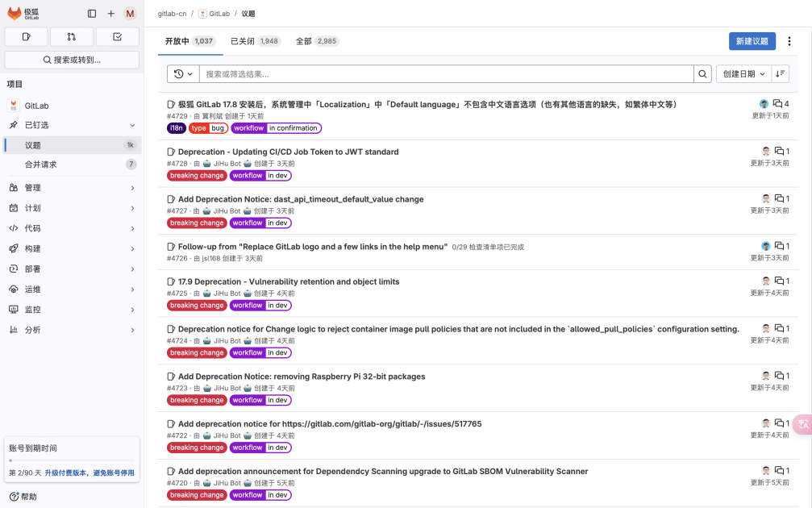
Task: Click the plus icon to create new
Action: (x=111, y=14)
